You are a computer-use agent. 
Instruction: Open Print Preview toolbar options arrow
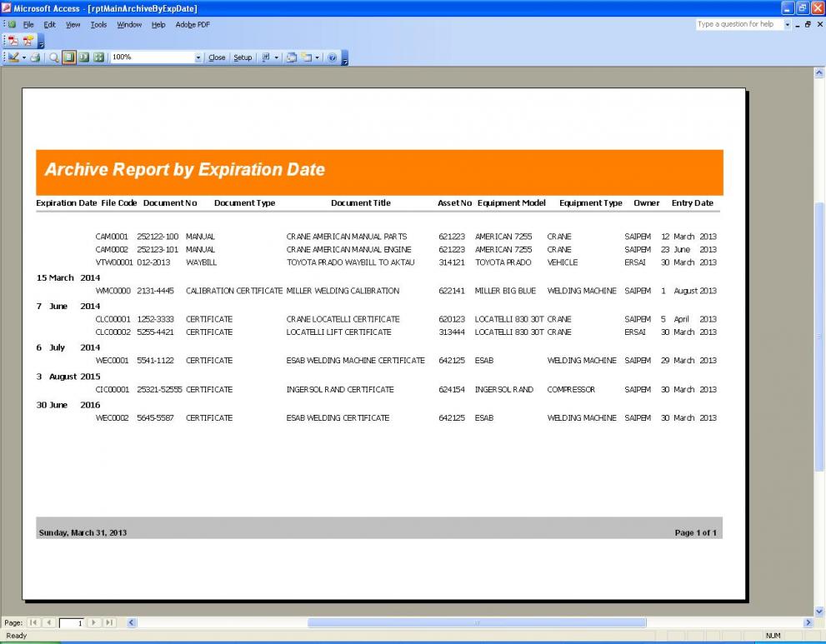pyautogui.click(x=345, y=58)
